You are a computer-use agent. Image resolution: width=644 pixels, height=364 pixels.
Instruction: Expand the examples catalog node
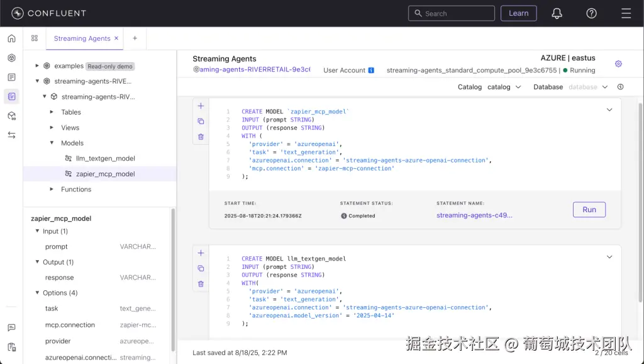[x=37, y=65]
